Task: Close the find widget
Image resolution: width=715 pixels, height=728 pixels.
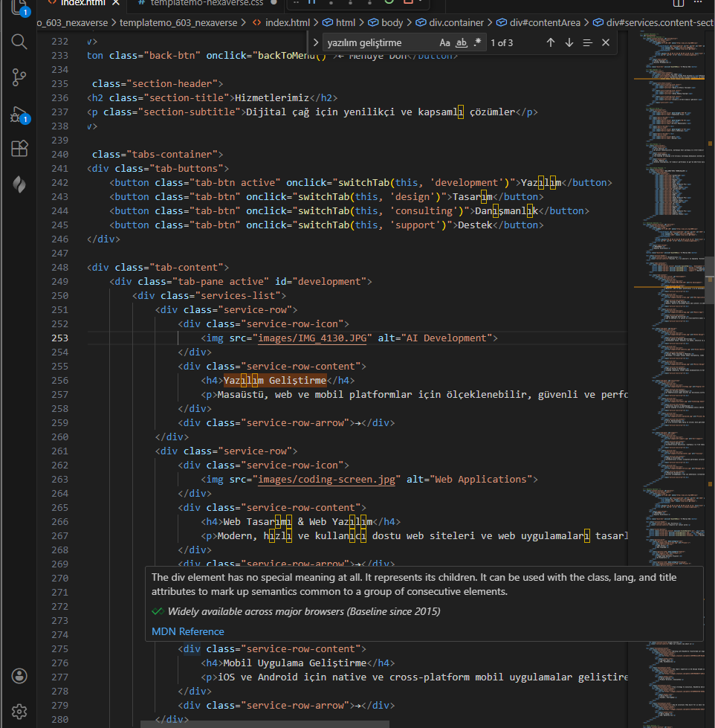Action: click(x=606, y=42)
